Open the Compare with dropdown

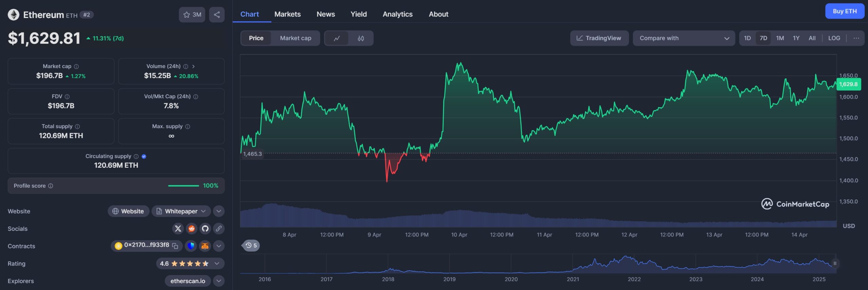coord(684,38)
